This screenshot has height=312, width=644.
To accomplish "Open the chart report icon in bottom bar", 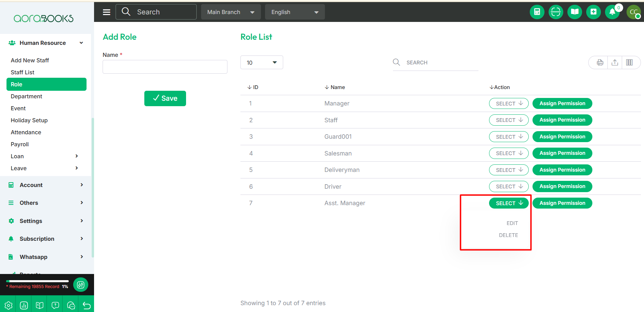I will (x=24, y=305).
